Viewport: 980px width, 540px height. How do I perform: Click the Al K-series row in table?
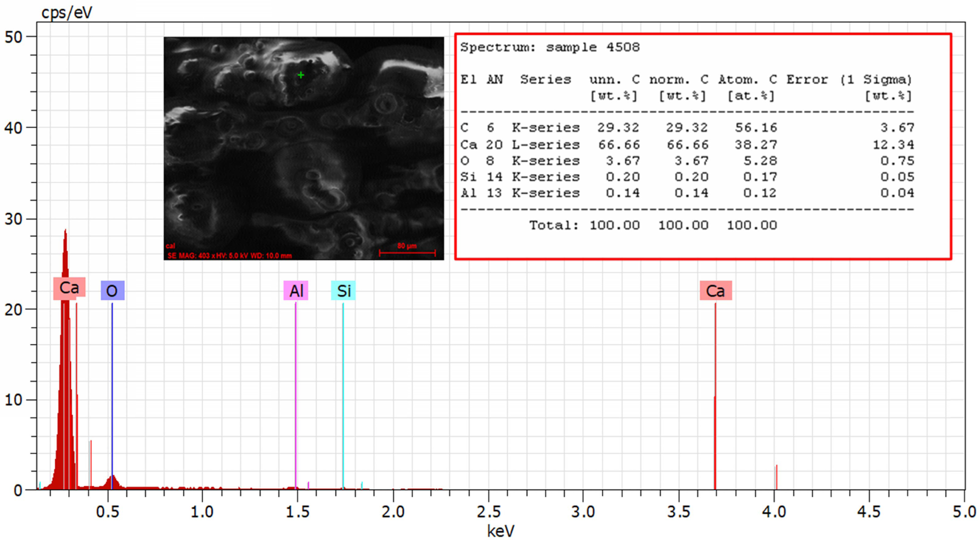(x=687, y=193)
